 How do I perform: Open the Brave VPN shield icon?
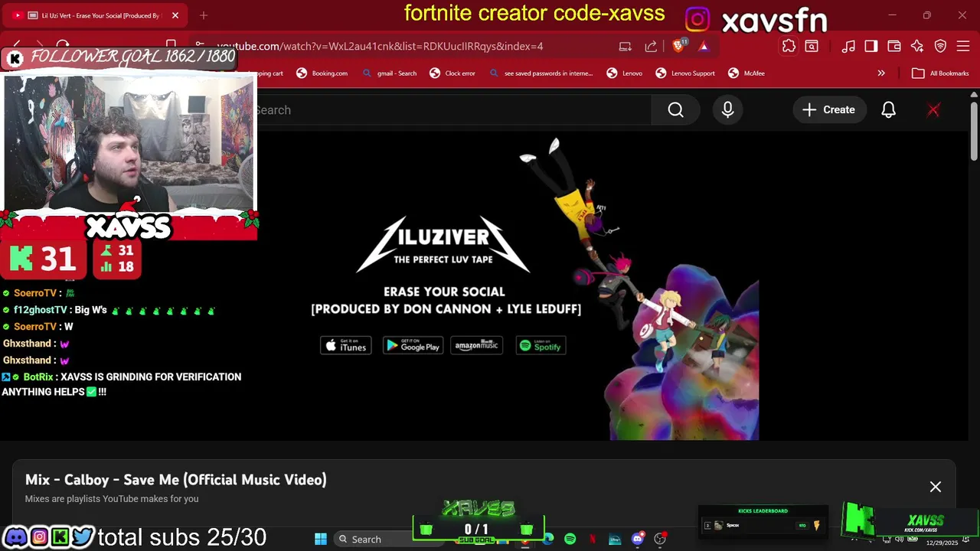pos(940,46)
